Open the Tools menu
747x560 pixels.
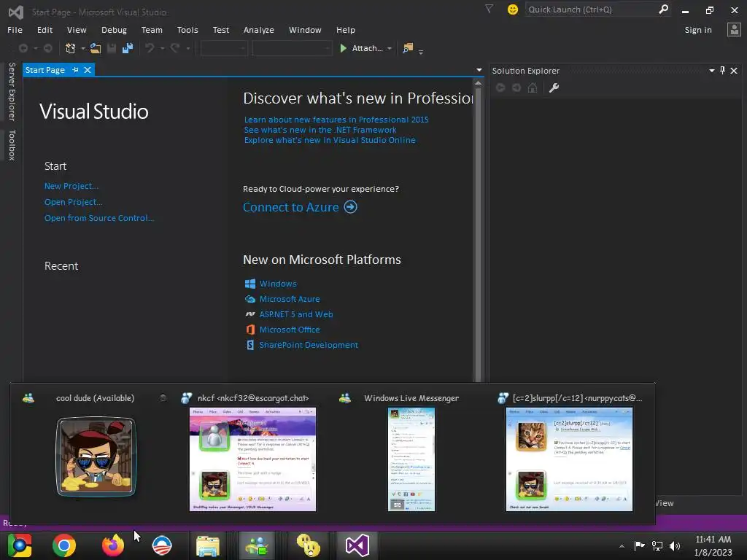coord(187,30)
